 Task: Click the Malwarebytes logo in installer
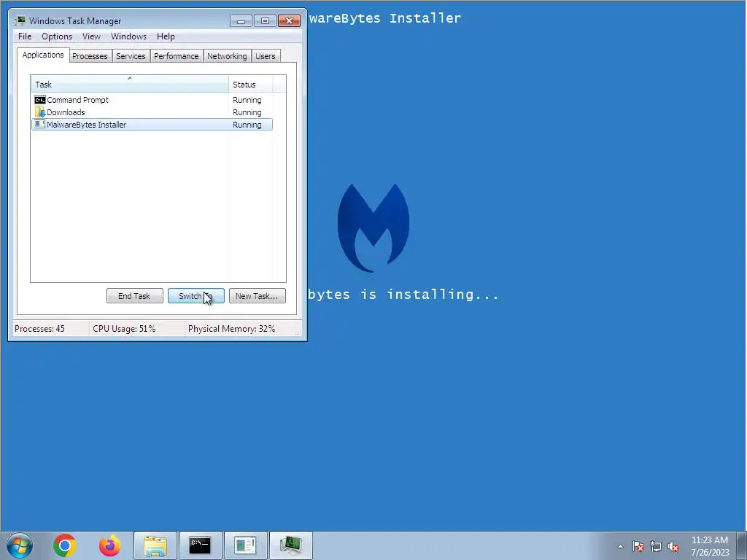(373, 227)
